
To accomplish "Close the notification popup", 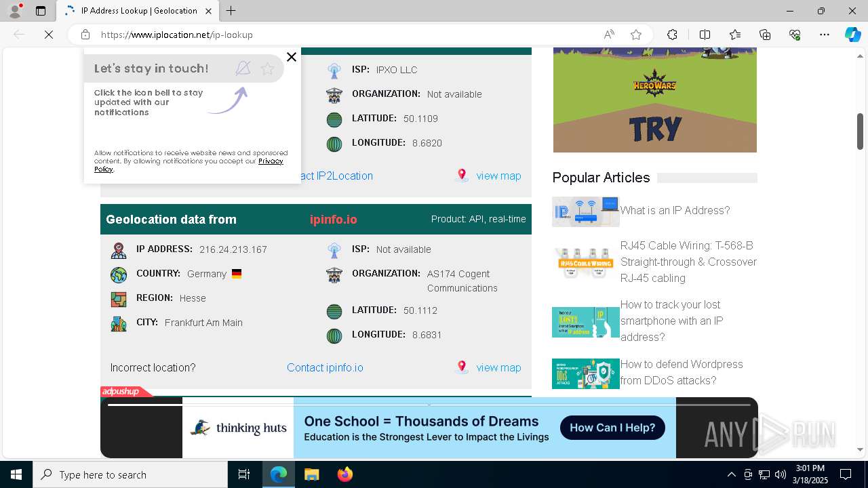I will click(292, 57).
